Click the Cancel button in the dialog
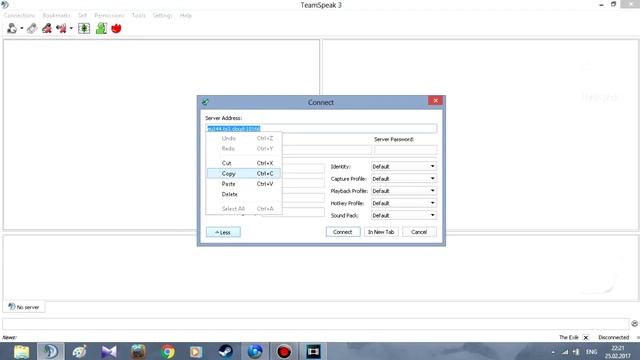This screenshot has height=360, width=640. [419, 232]
